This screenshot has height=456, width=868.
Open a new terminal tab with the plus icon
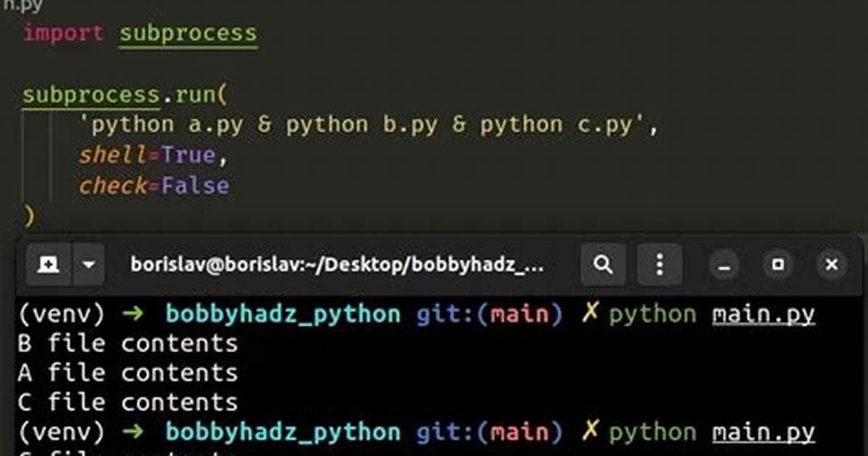(x=48, y=265)
